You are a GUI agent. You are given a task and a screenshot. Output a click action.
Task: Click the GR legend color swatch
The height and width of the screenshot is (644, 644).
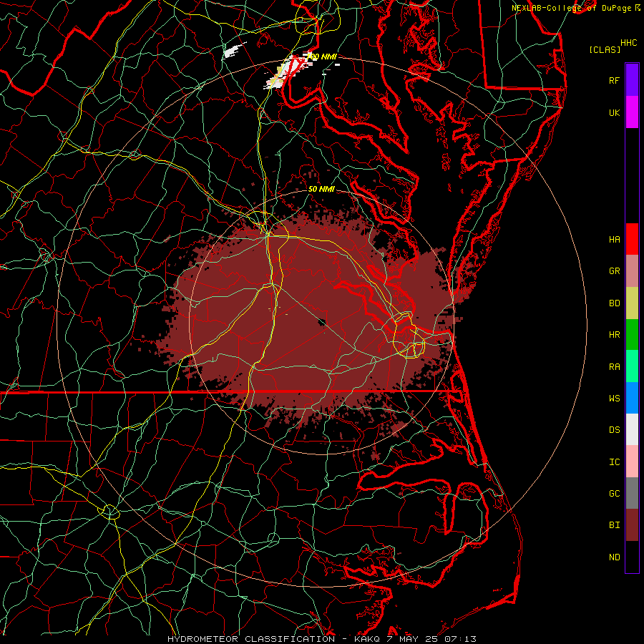coord(632,271)
